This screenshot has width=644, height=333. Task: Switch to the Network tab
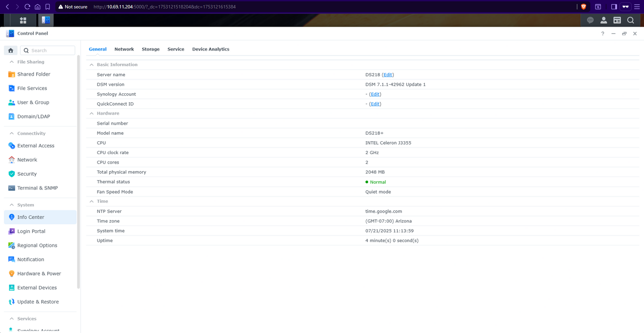pos(124,49)
